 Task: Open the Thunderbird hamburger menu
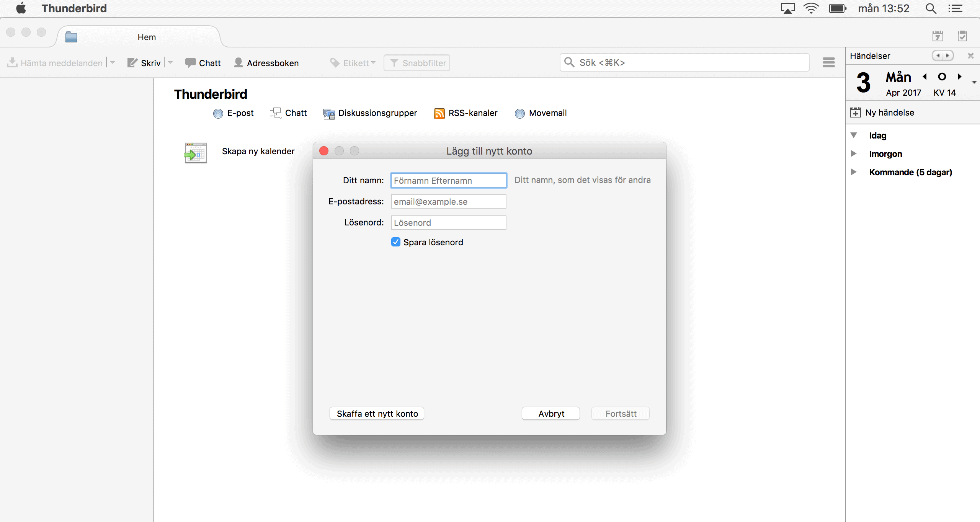[828, 62]
